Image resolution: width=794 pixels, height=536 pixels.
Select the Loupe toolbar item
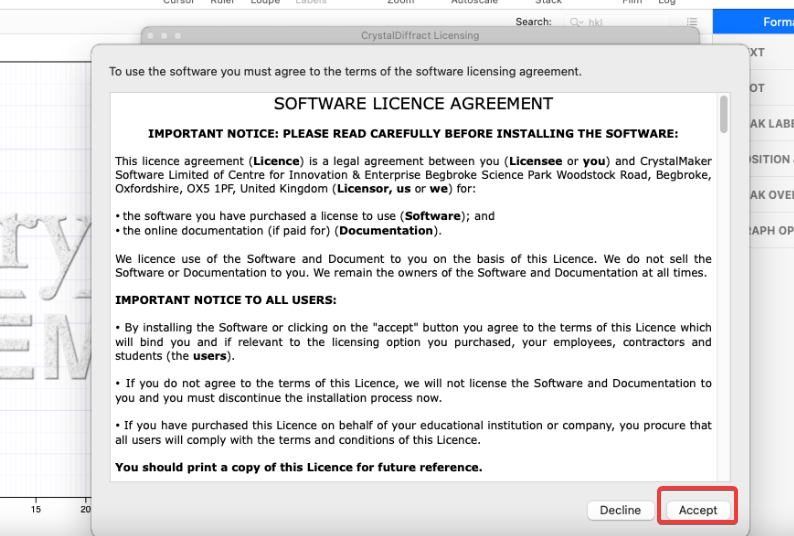[265, 2]
